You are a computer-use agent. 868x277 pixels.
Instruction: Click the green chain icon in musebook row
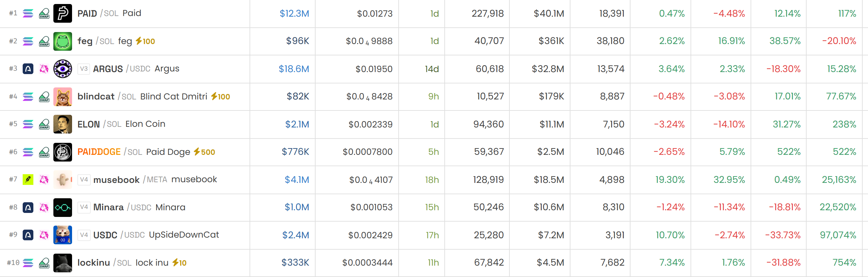pyautogui.click(x=28, y=180)
